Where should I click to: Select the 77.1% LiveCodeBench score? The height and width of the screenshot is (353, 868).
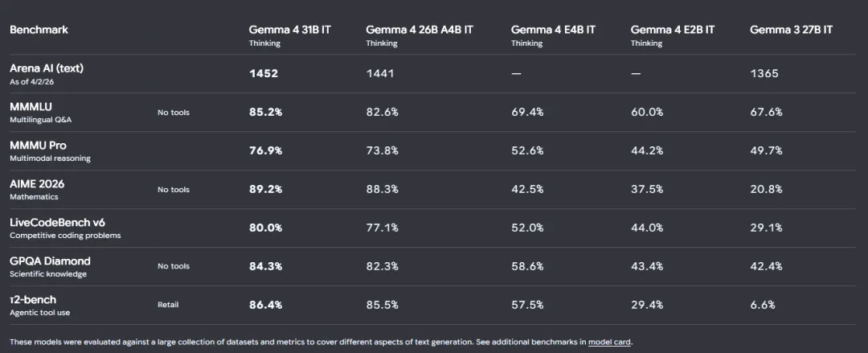pyautogui.click(x=383, y=228)
